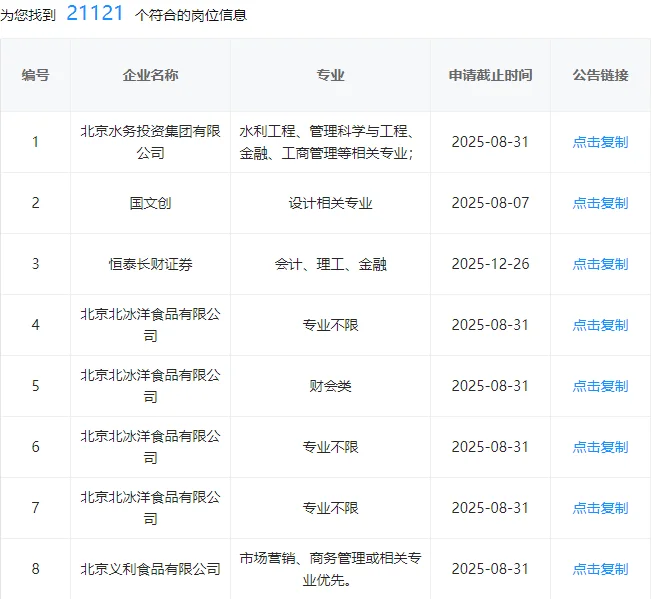The width and height of the screenshot is (651, 599).
Task: Click 北京北冰洋食品有限公司 in row 7
Action: (150, 509)
